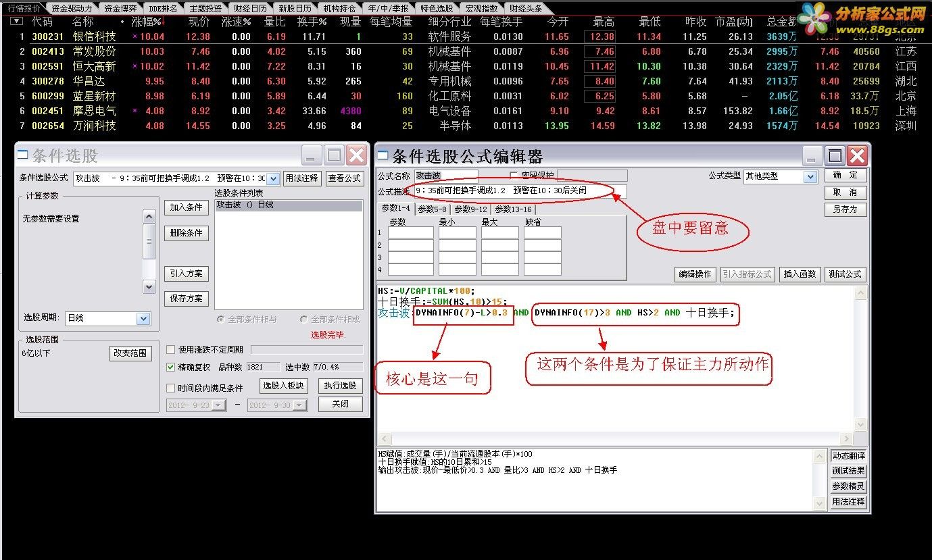Click 执行选股 button
Screen dimensions: 932x560
pyautogui.click(x=341, y=386)
